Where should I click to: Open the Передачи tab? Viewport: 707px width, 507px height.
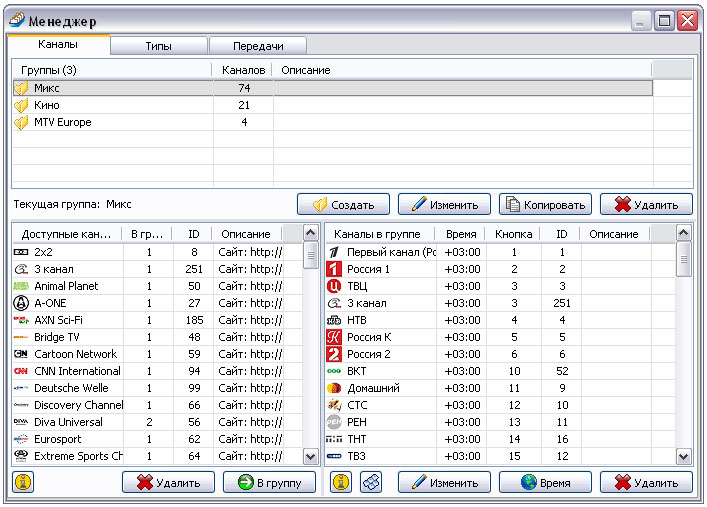coord(258,46)
